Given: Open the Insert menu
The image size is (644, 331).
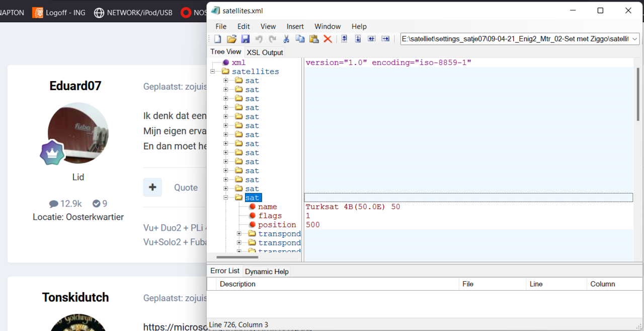Looking at the screenshot, I should pos(295,26).
